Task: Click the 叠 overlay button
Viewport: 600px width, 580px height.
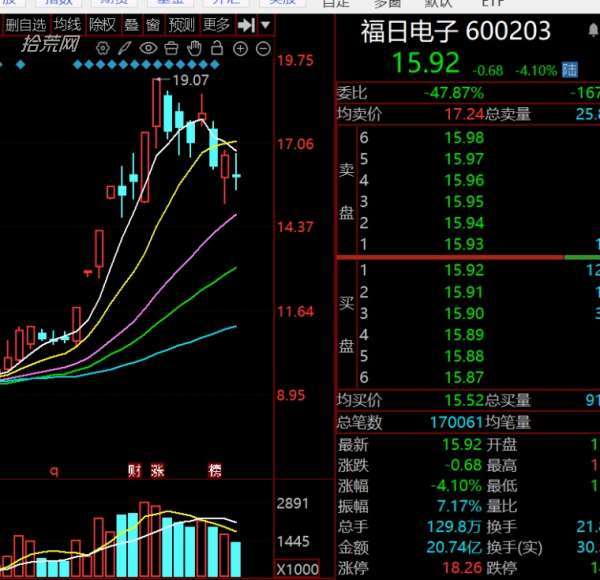Action: click(132, 25)
